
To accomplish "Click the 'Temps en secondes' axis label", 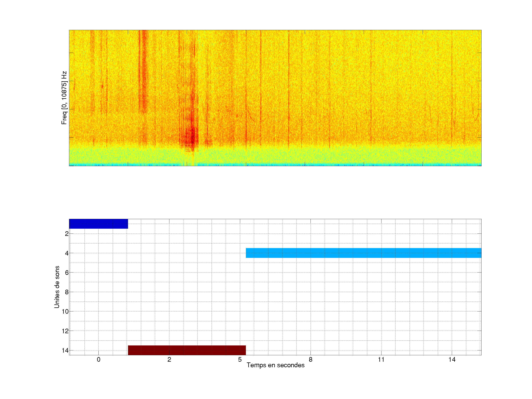I will 275,365.
